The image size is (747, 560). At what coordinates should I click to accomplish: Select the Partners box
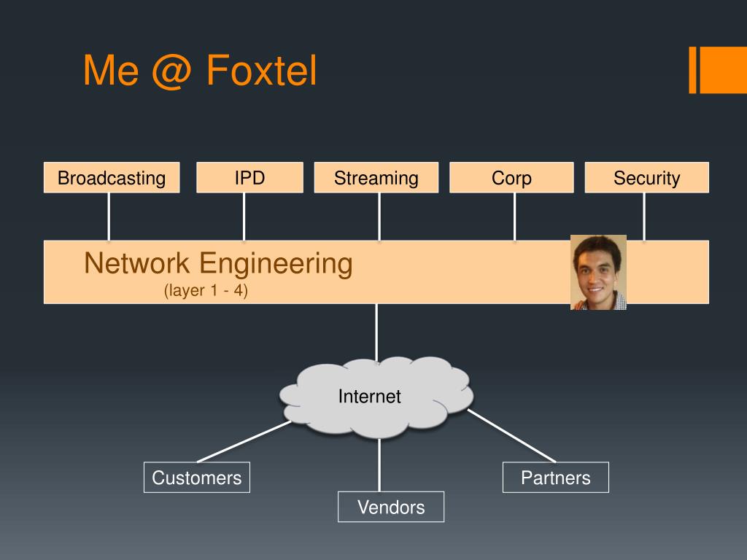click(x=556, y=477)
